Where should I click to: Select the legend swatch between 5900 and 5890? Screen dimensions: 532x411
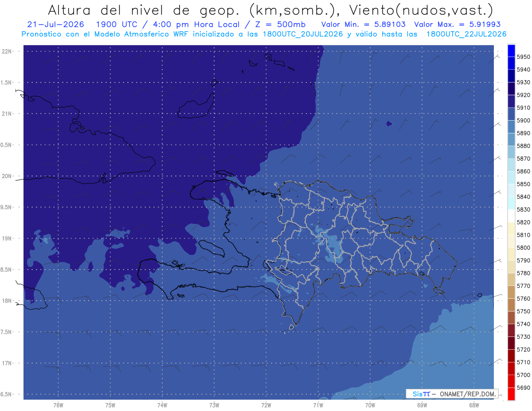pyautogui.click(x=511, y=127)
